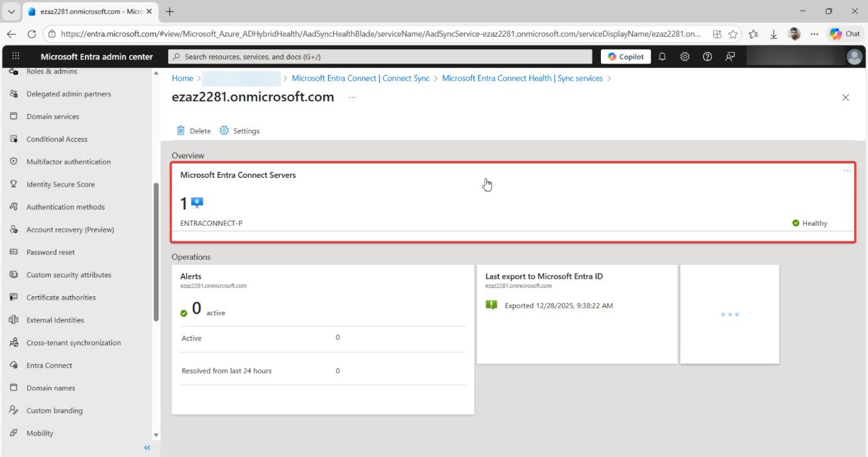The height and width of the screenshot is (457, 868).
Task: Open the browser downloads icon
Action: click(773, 35)
